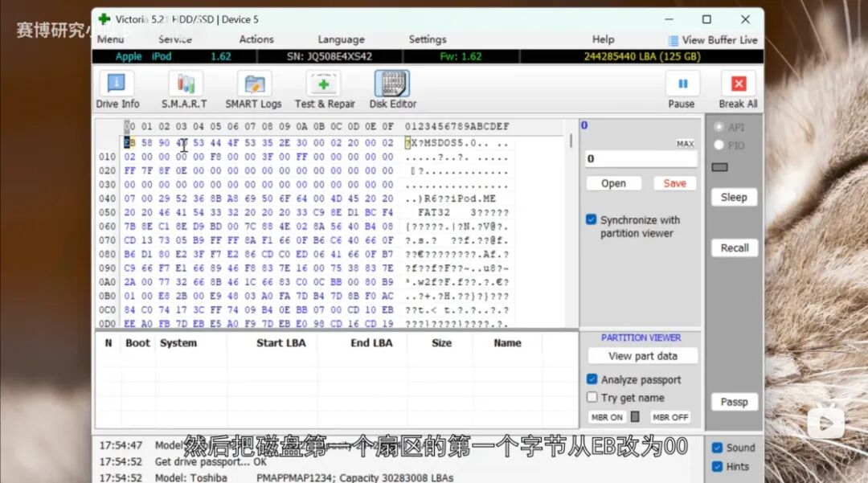
Task: Open the Language menu
Action: [341, 39]
